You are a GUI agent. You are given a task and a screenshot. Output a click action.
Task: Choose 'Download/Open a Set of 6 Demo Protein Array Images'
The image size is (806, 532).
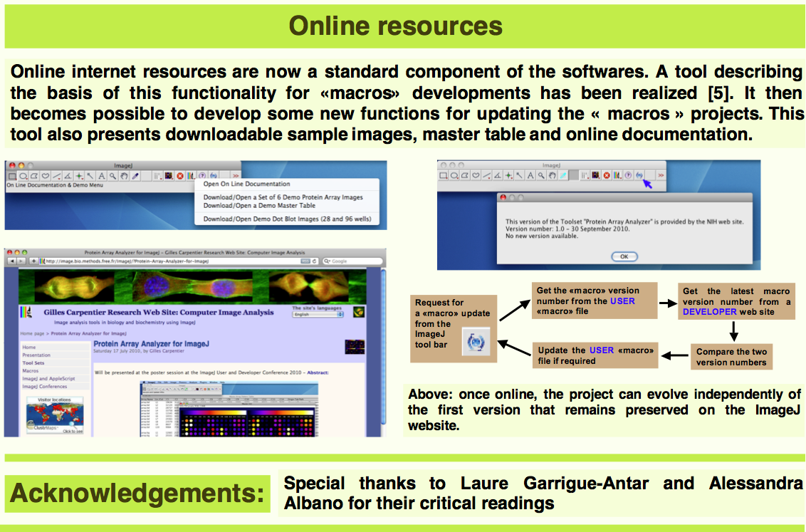283,197
